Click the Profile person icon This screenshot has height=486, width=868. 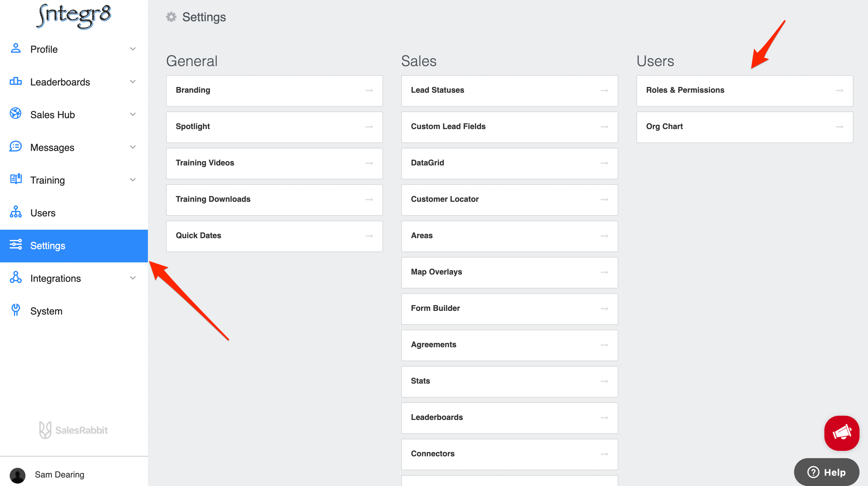[15, 48]
